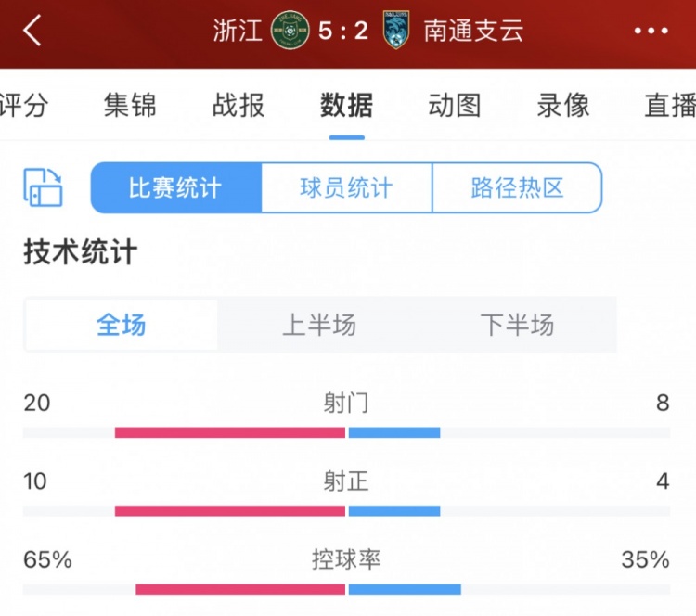Go to the 战报 match report tab
Screen dimensions: 696x616
click(x=238, y=105)
